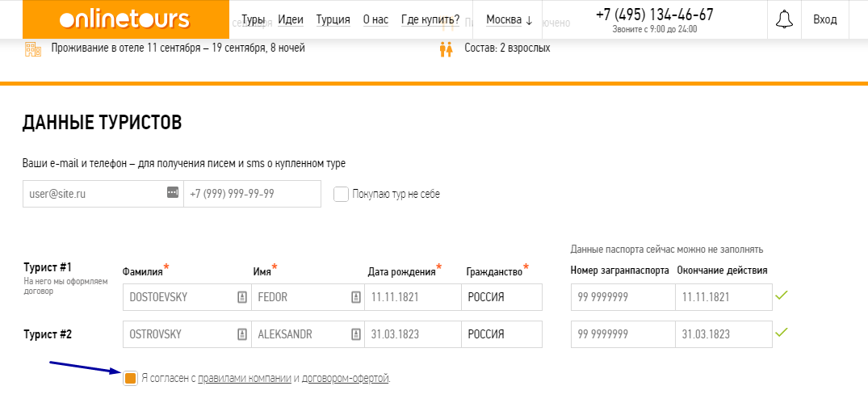
Task: Click contact icon in OSTROVSKY surname field
Action: click(x=241, y=334)
